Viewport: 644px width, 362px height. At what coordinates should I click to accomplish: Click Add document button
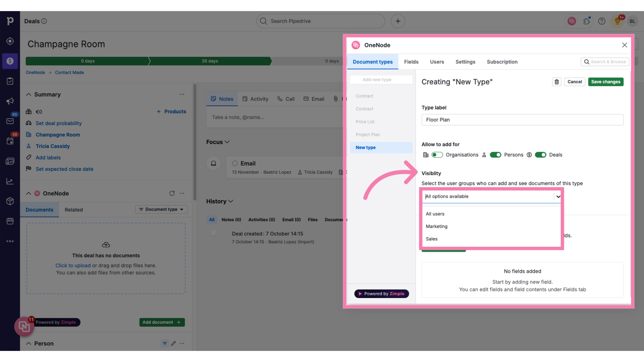(162, 322)
